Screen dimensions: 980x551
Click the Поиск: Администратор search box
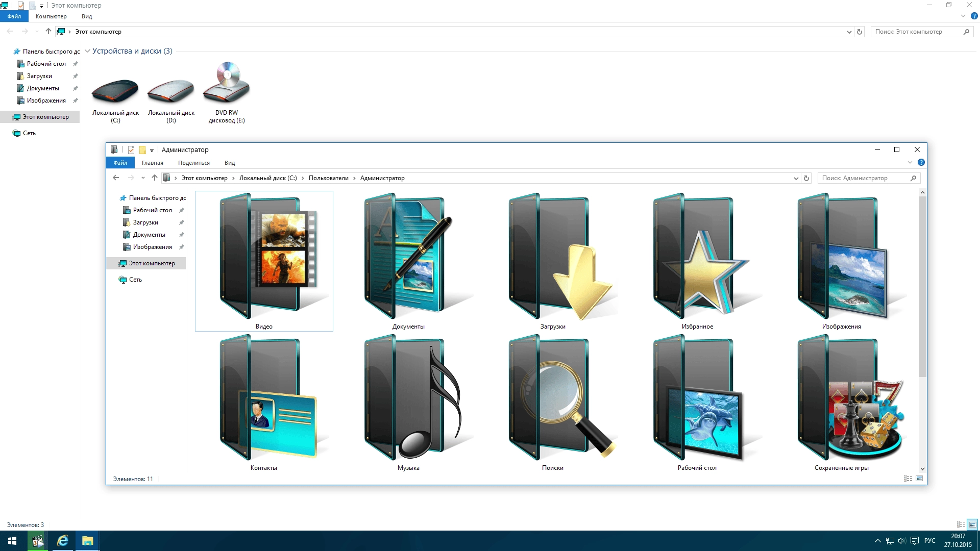tap(869, 178)
